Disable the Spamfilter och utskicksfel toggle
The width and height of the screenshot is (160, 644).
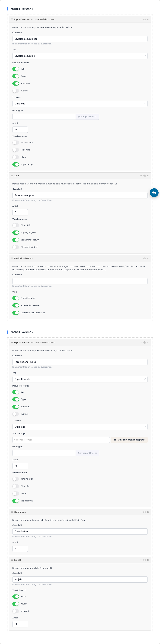point(16,313)
